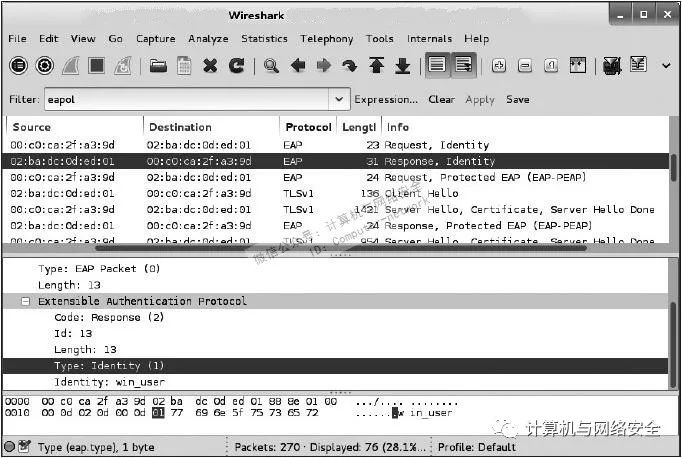682x458 pixels.
Task: Restart the current capture icon
Action: (x=123, y=66)
